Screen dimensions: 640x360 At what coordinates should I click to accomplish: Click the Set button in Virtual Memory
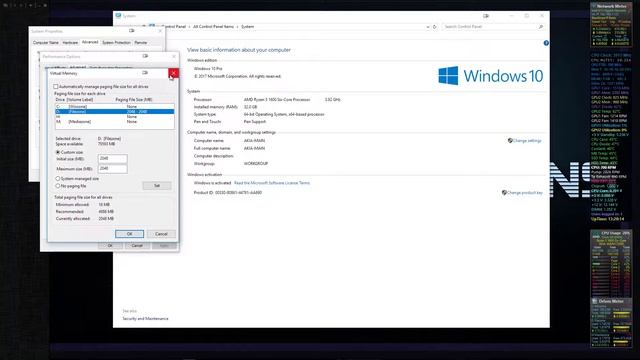(157, 186)
